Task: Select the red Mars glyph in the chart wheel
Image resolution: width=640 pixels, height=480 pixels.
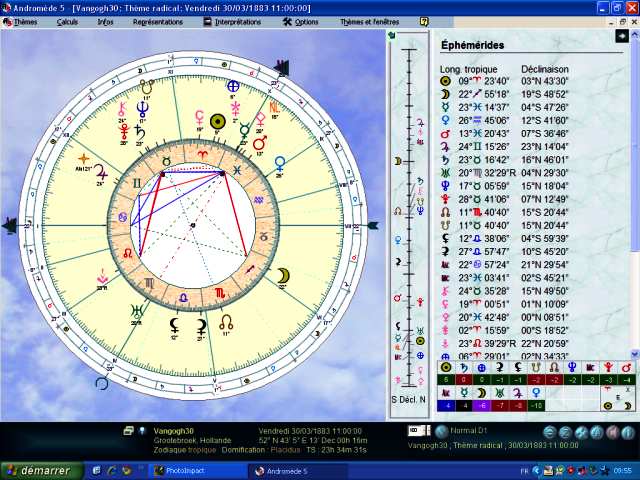Action: click(x=260, y=143)
